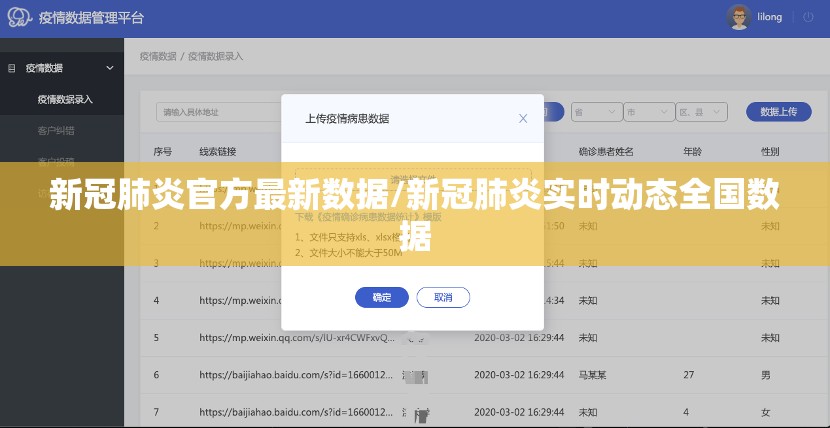Click the age value 27

click(x=689, y=375)
